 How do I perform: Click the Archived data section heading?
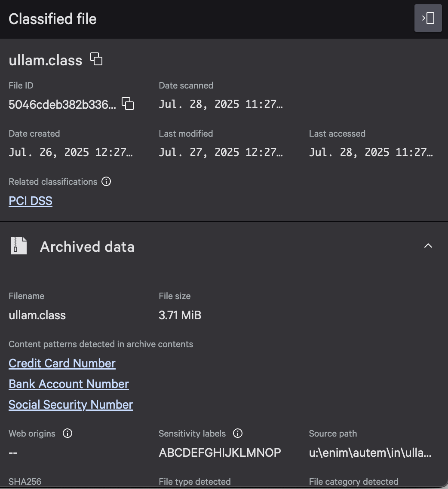tap(87, 247)
